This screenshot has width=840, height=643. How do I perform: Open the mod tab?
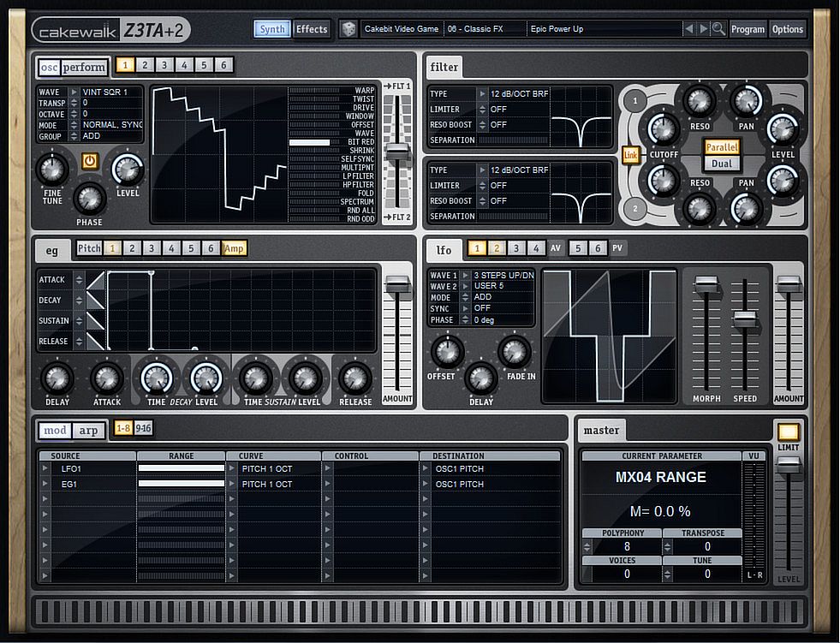55,431
